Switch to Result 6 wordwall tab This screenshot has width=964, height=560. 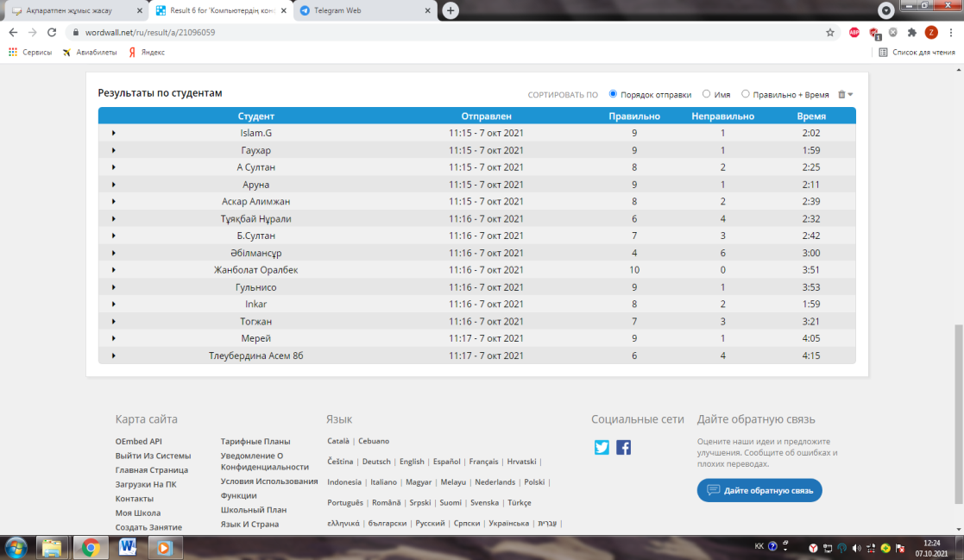220,10
